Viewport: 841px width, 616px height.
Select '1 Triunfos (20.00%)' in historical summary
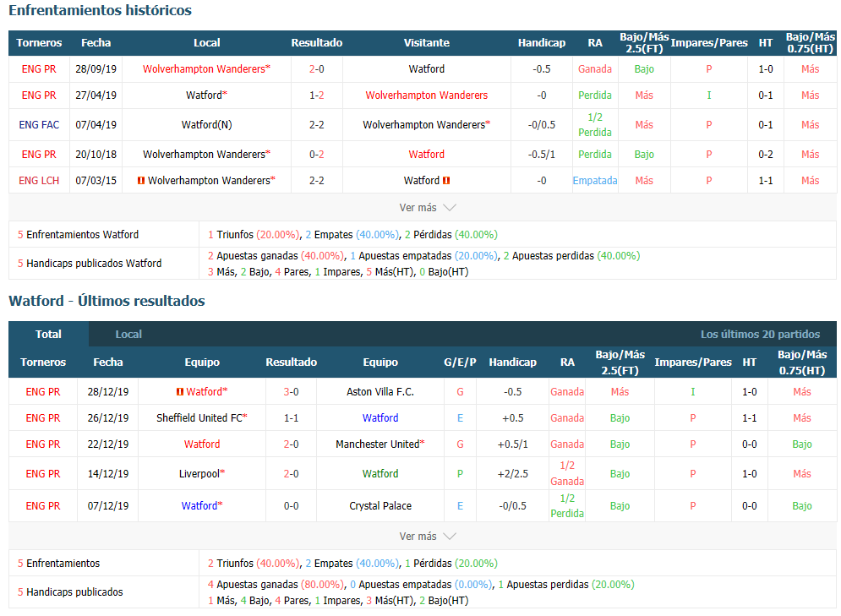pos(254,235)
